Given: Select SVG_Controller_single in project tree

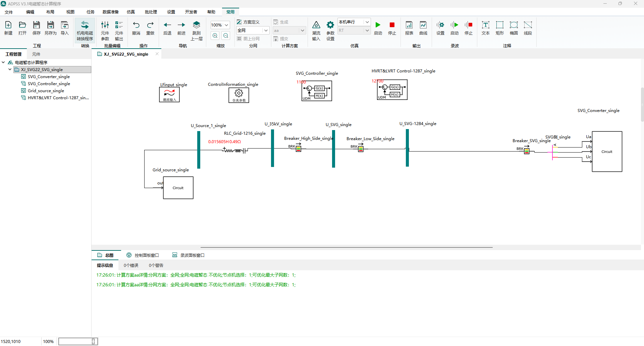Looking at the screenshot, I should [49, 83].
